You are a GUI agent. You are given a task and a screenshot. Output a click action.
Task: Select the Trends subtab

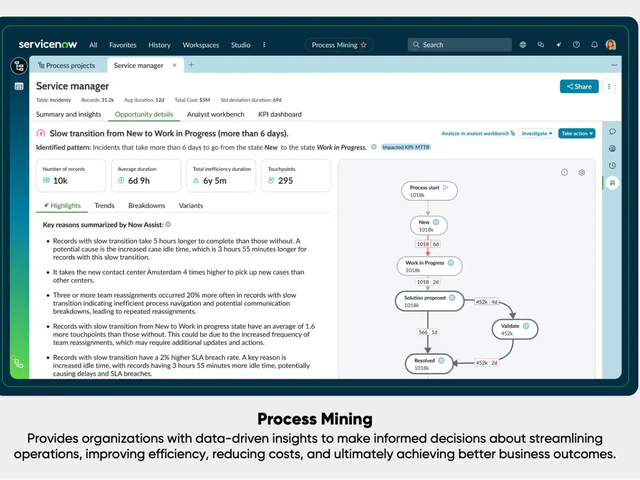(x=104, y=206)
